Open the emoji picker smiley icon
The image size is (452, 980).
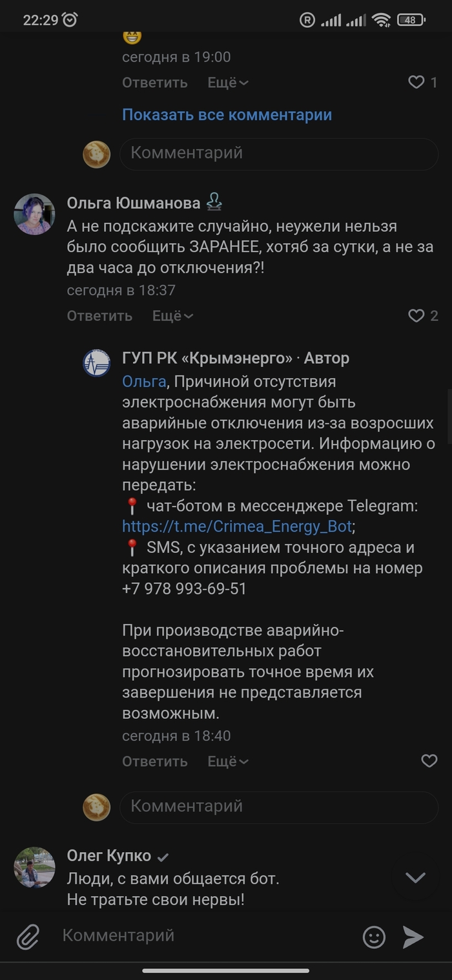point(374,937)
